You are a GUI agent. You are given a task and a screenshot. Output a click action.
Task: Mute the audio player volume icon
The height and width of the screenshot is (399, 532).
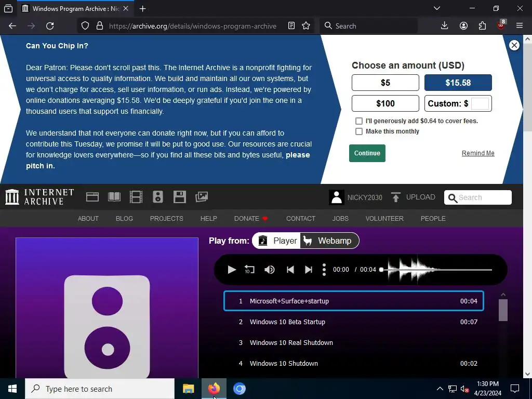click(x=270, y=270)
